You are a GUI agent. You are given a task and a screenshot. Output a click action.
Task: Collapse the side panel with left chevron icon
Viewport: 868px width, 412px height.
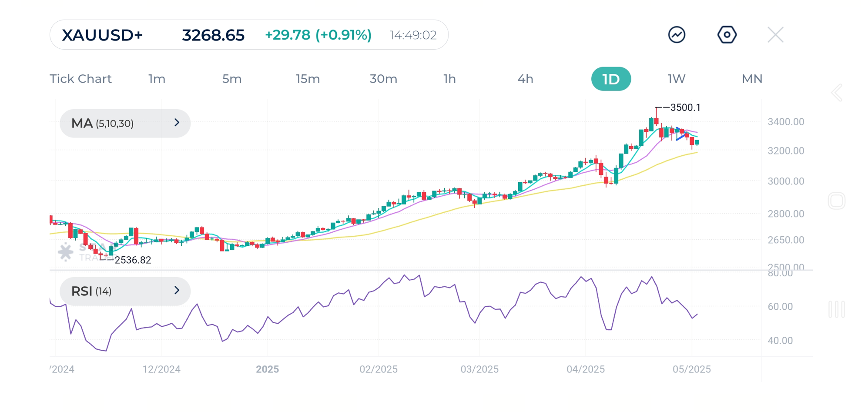[837, 93]
